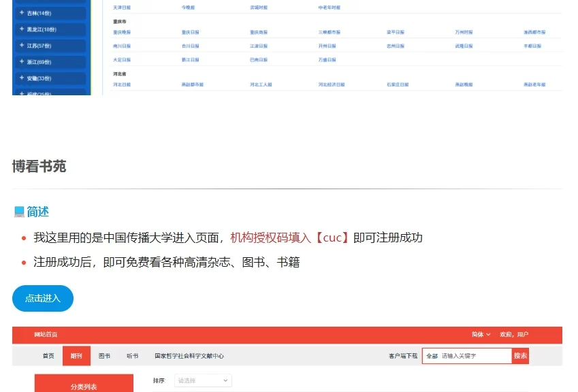Open the 简体 language dropdown
This screenshot has height=392, width=578.
pos(481,335)
